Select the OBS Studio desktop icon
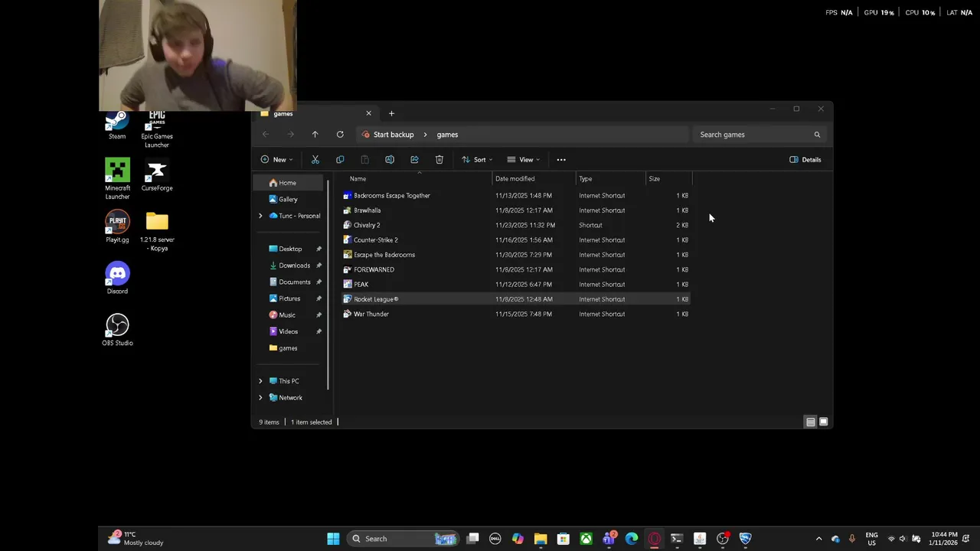980x551 pixels. [x=117, y=330]
